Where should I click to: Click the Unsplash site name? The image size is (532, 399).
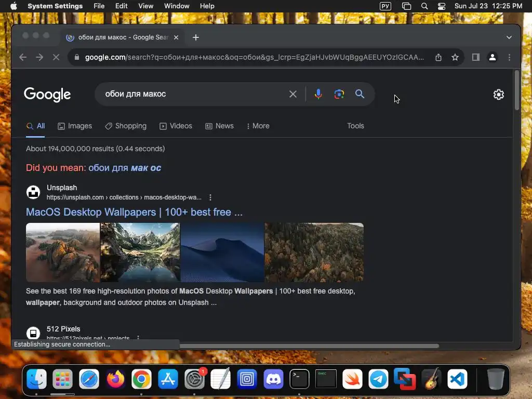pyautogui.click(x=62, y=188)
